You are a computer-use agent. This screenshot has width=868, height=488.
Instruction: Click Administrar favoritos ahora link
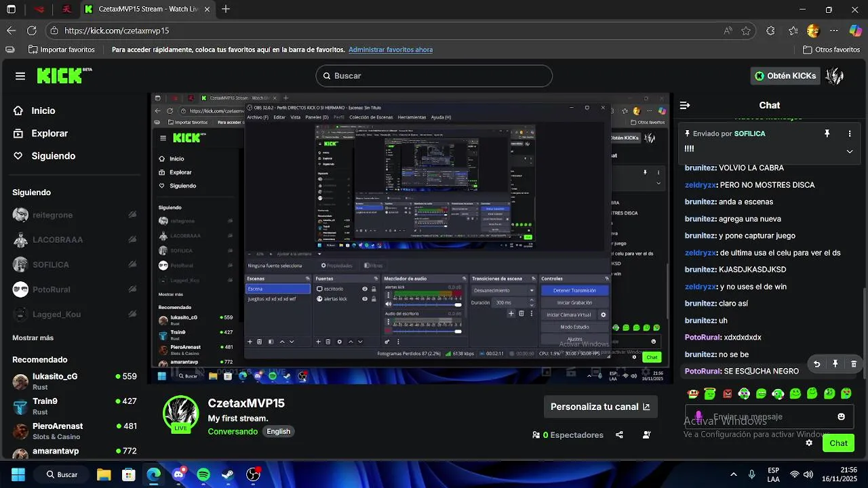[391, 49]
